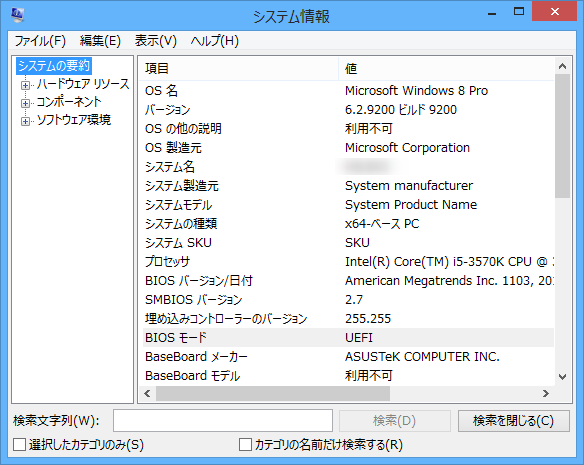Click the 検索文字列(W) input field

[x=223, y=421]
